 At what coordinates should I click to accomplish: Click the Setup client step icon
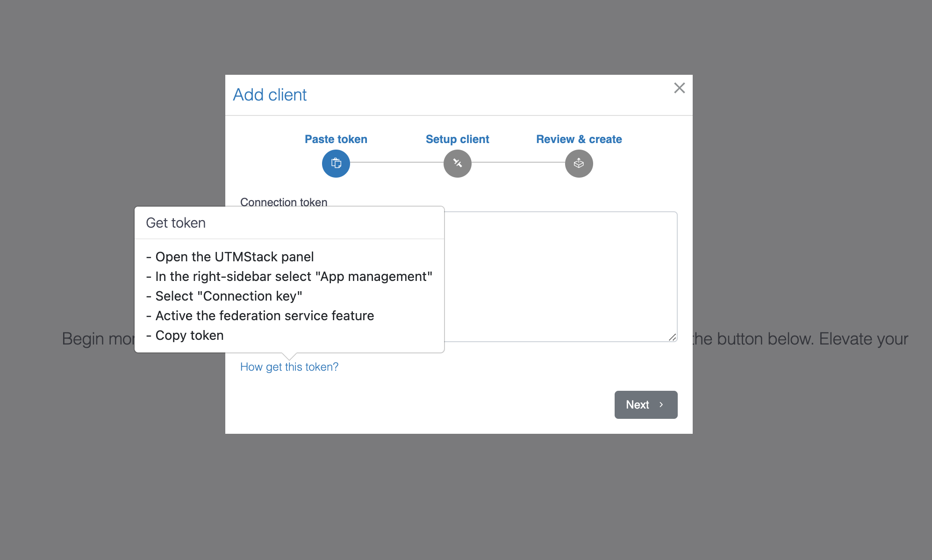pyautogui.click(x=457, y=163)
